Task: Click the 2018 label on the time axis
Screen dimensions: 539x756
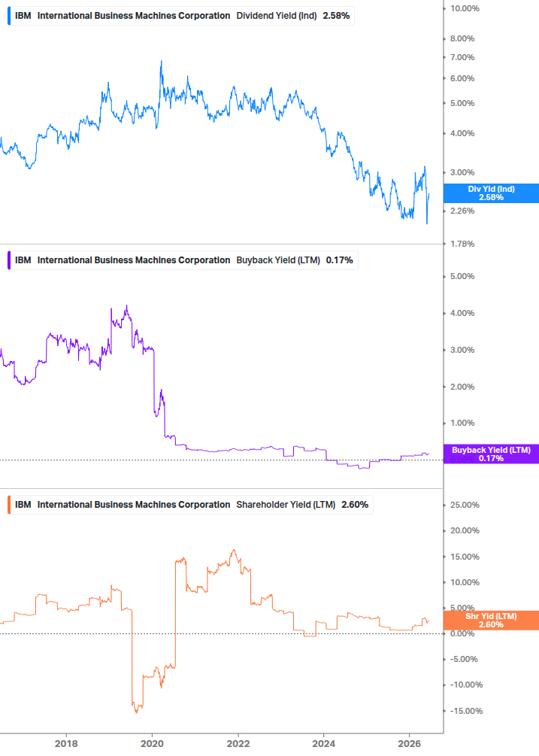Action: pos(66,744)
